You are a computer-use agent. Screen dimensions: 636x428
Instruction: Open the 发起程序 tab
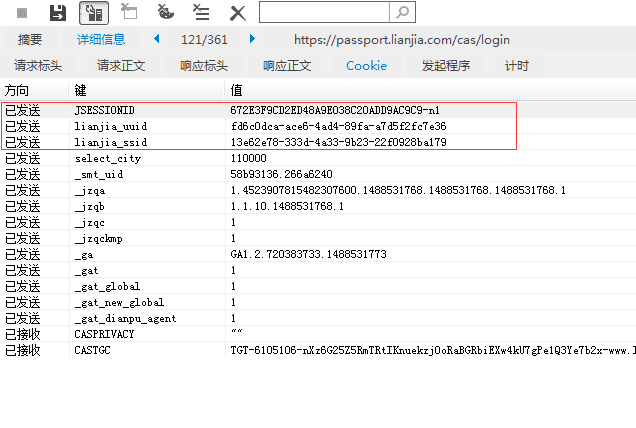tap(446, 66)
